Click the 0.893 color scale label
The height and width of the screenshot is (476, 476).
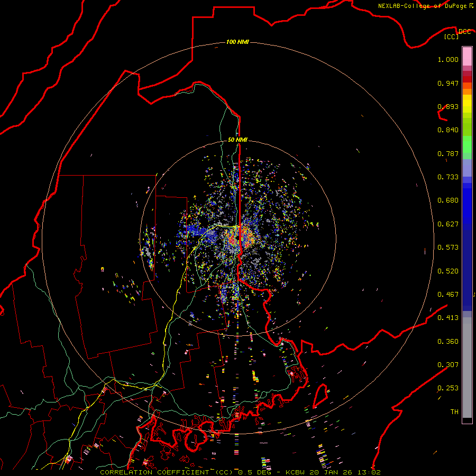(448, 106)
